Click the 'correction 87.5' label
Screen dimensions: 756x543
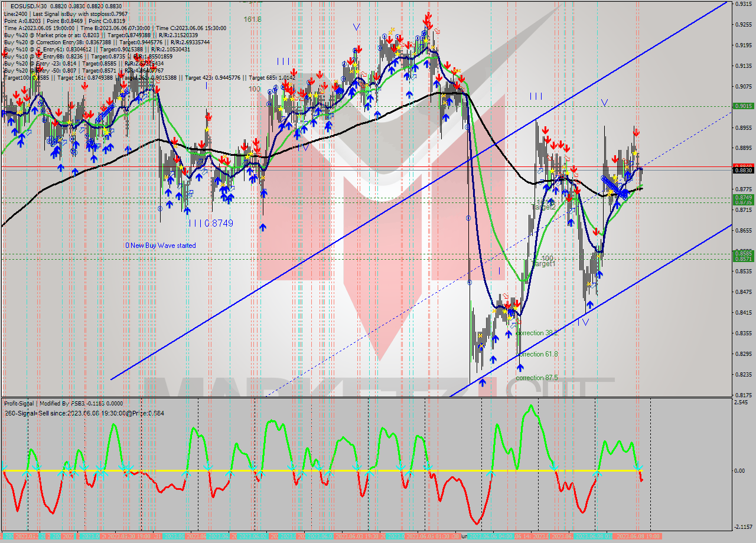537,378
